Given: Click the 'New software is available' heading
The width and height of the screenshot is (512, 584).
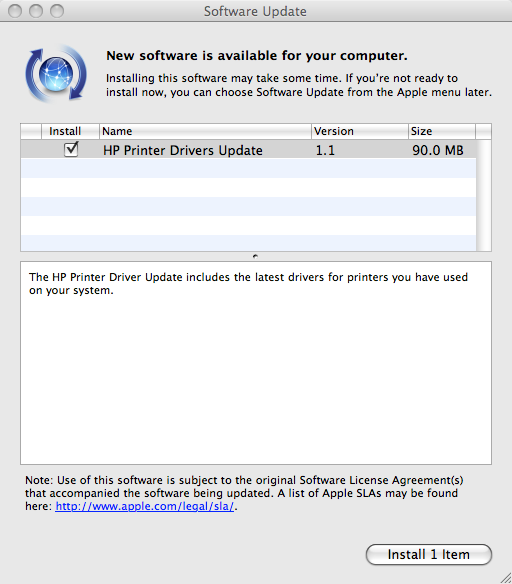Looking at the screenshot, I should coord(257,56).
